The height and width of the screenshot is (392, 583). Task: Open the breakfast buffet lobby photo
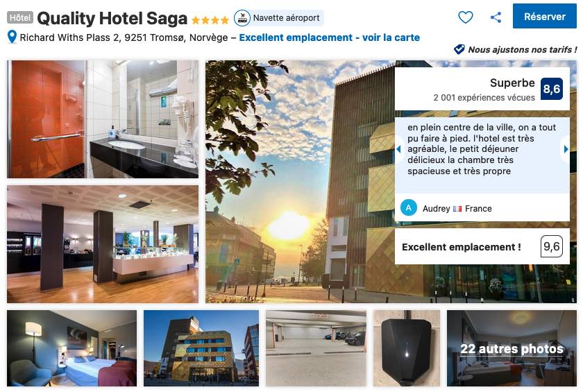103,244
